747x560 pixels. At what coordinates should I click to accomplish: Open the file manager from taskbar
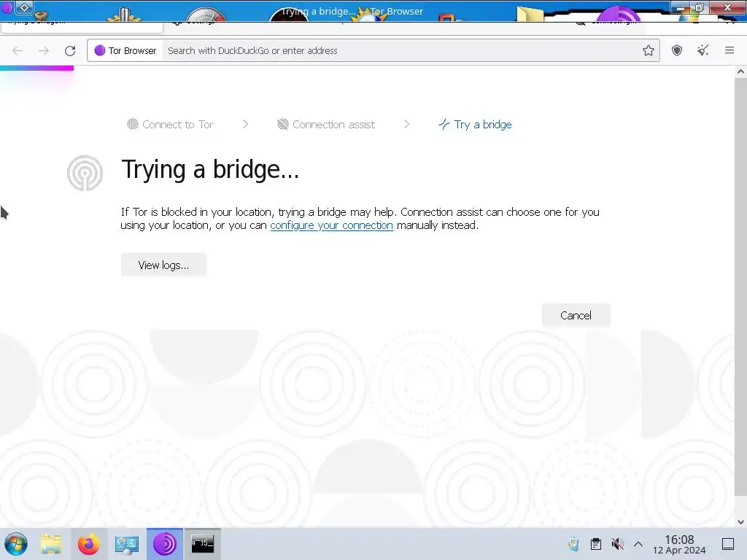51,544
